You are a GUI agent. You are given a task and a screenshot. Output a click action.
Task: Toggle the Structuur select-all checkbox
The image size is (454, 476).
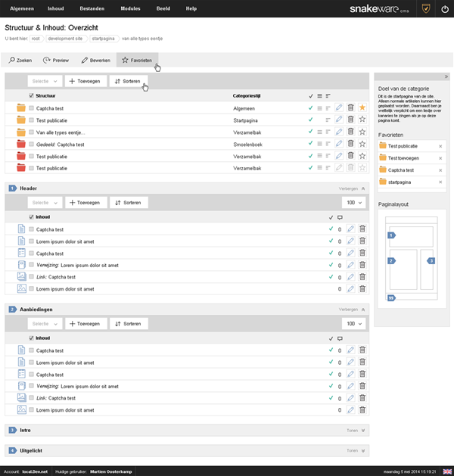(31, 96)
